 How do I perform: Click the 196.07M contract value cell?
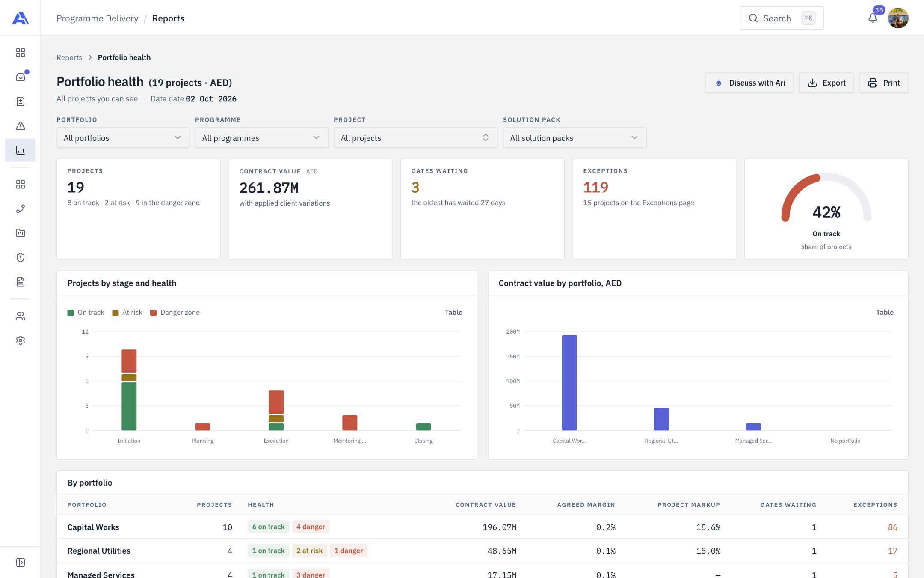(x=499, y=527)
